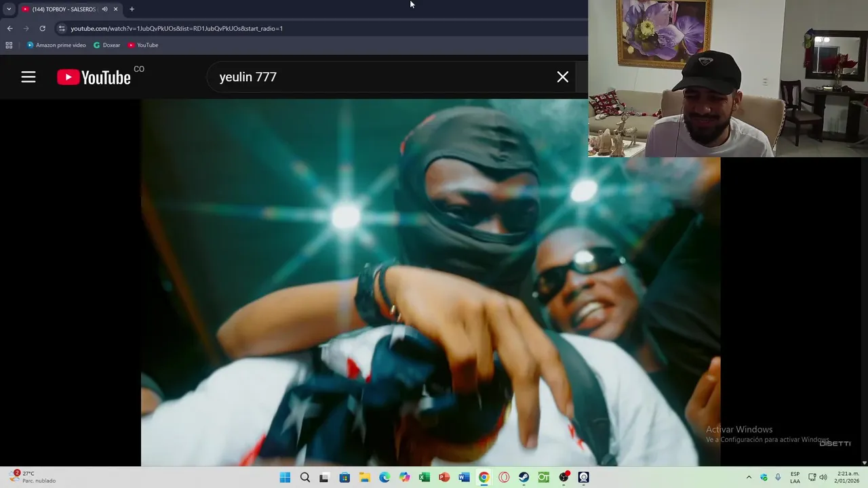Open the Windows Start menu
Viewport: 868px width, 488px height.
tap(285, 477)
